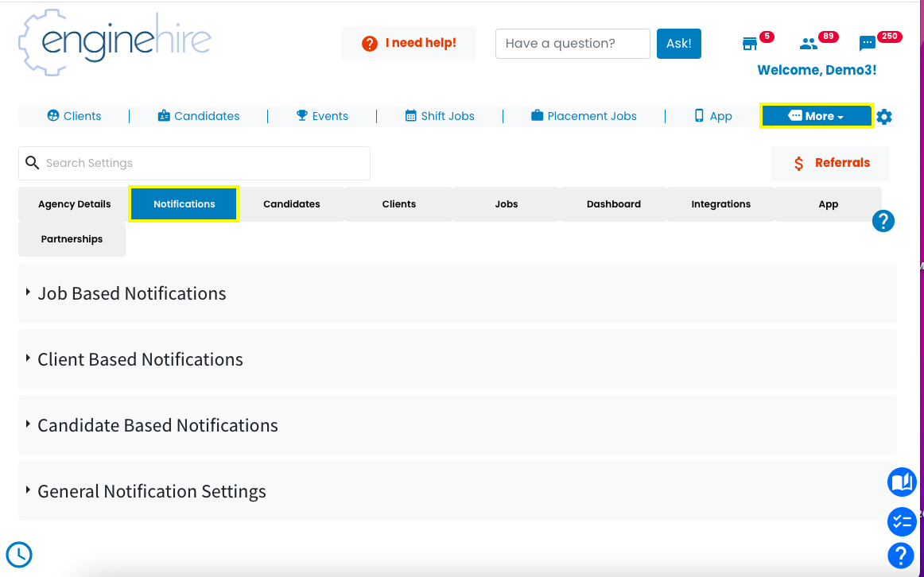This screenshot has width=924, height=577.
Task: Focus the Search Settings field
Action: pyautogui.click(x=195, y=163)
